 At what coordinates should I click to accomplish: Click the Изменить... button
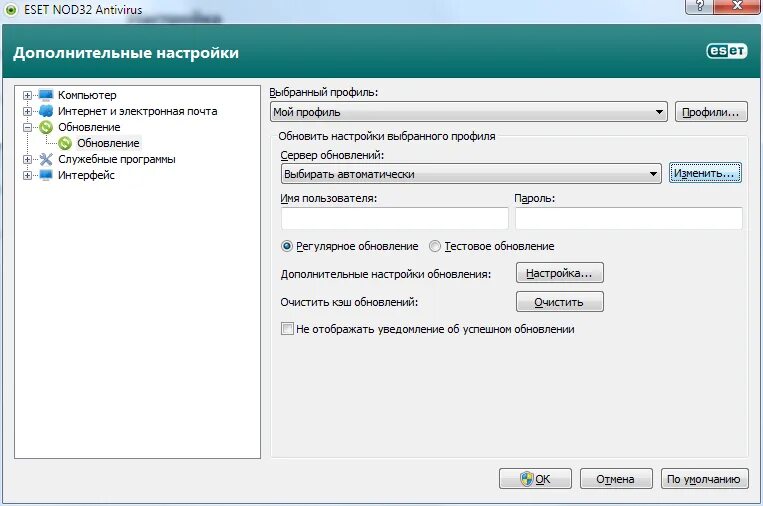pos(705,173)
